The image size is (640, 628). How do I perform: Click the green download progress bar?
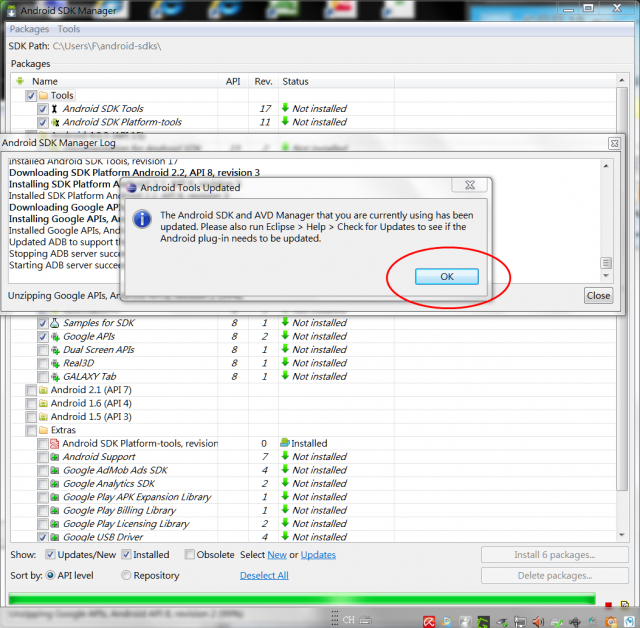click(302, 599)
